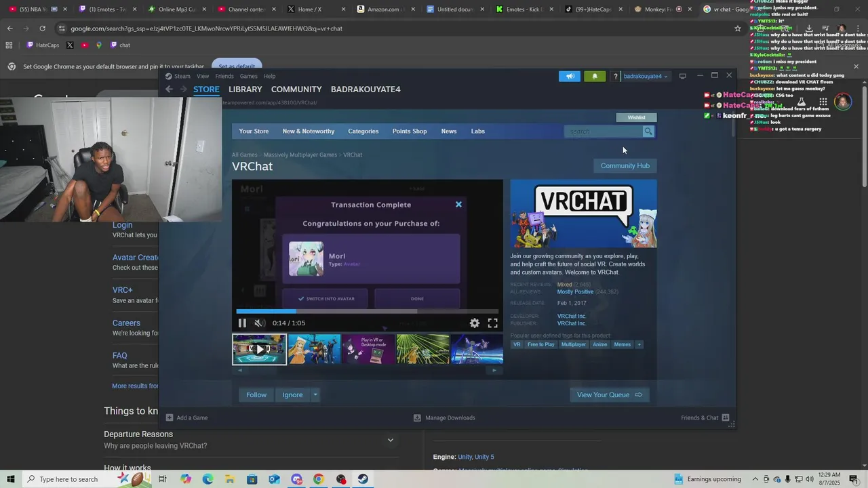This screenshot has height=488, width=868.
Task: Unmute the trailer video sound
Action: pyautogui.click(x=258, y=323)
